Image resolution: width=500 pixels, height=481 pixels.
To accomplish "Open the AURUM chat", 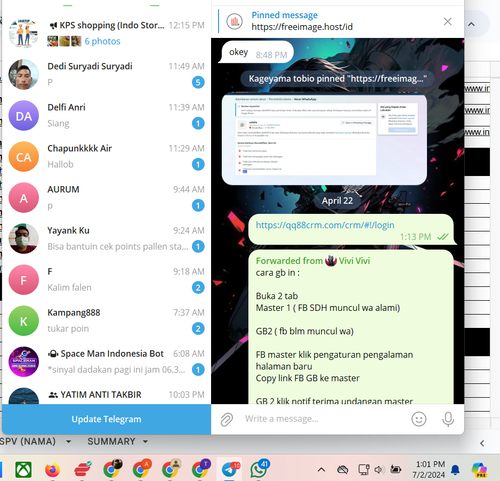I will coord(106,197).
